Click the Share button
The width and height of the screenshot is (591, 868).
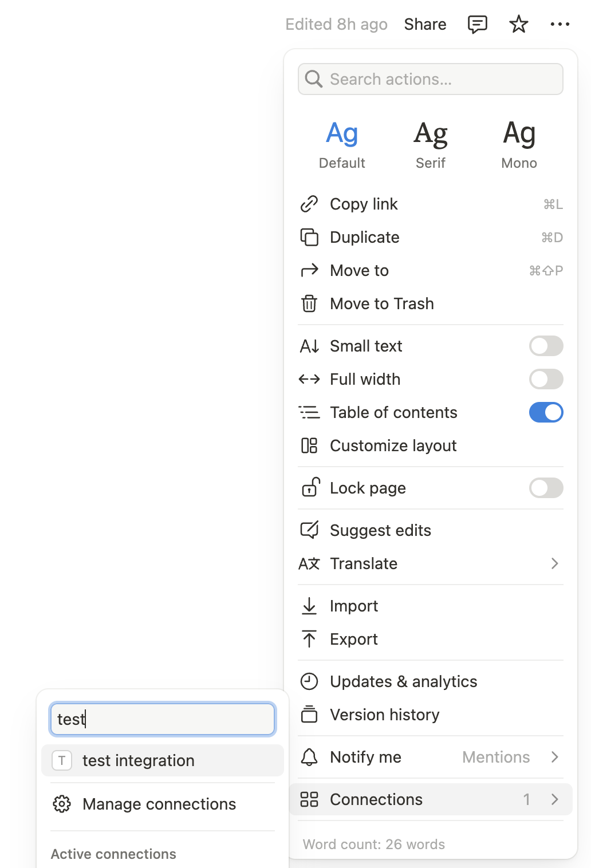point(425,24)
